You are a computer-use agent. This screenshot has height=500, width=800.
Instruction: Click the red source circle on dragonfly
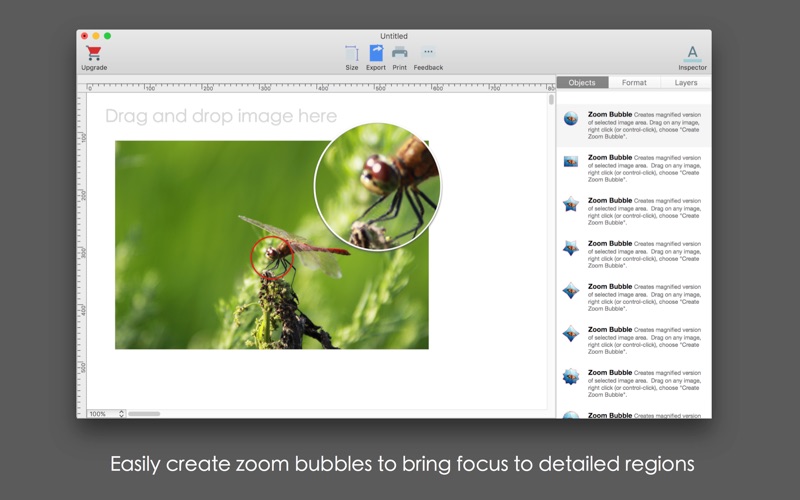click(272, 258)
